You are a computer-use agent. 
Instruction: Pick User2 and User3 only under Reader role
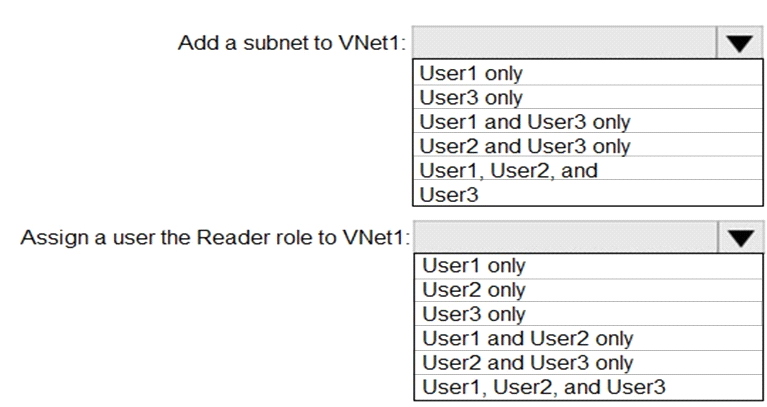(x=588, y=362)
